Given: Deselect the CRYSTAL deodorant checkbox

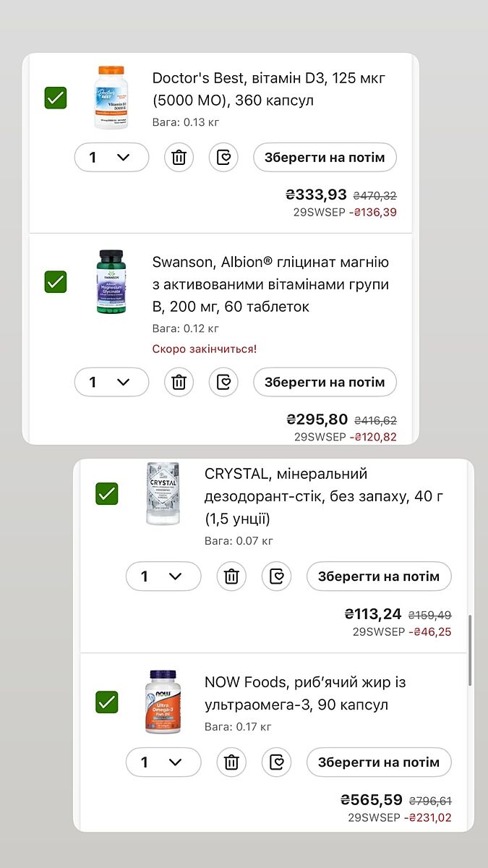Looking at the screenshot, I should 107,494.
